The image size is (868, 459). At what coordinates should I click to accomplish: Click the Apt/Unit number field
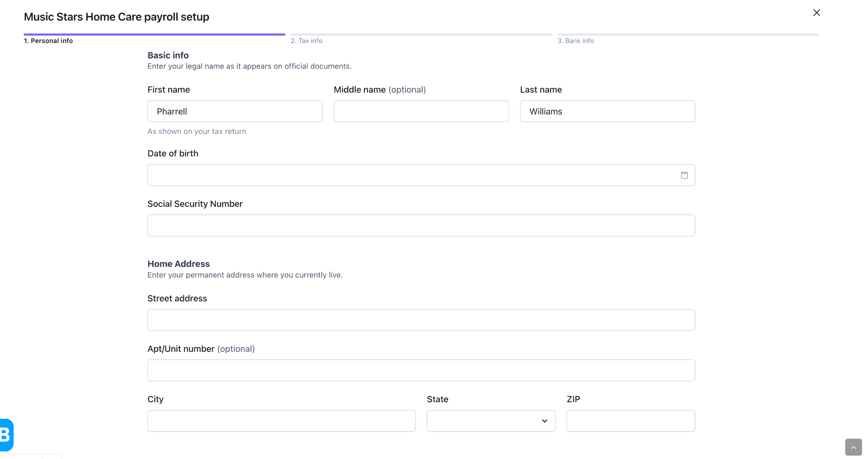click(421, 370)
